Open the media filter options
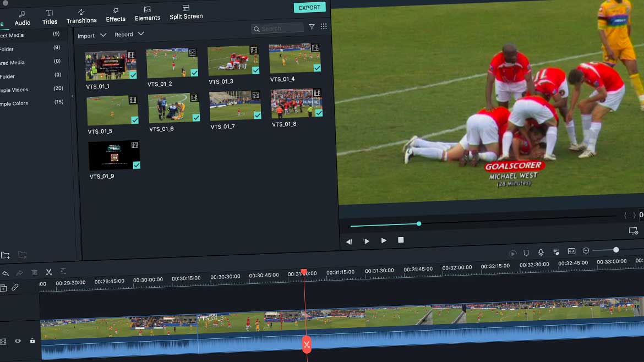 coord(312,27)
